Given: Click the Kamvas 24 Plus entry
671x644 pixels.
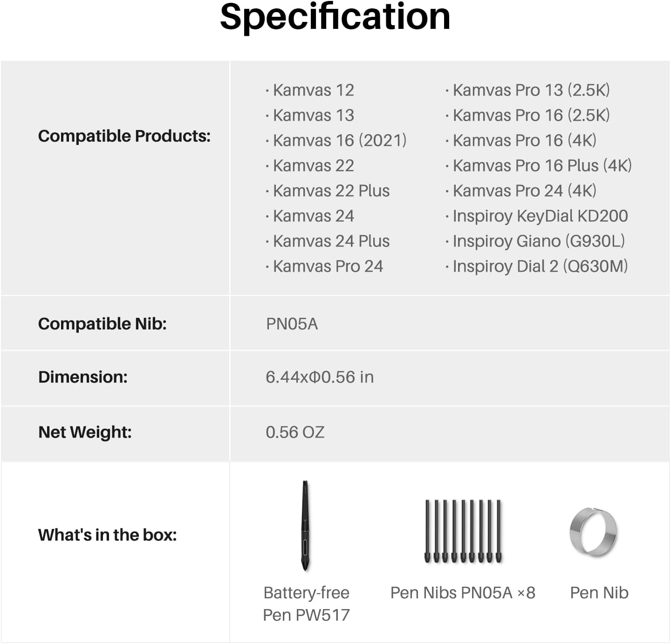Looking at the screenshot, I should tap(331, 241).
